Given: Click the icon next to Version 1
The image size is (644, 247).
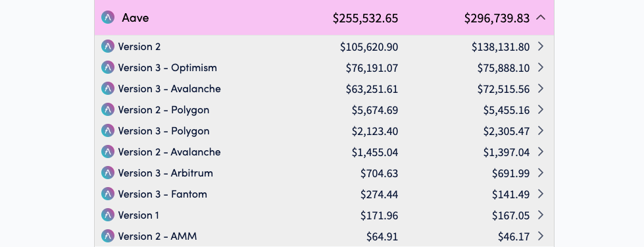Looking at the screenshot, I should click(x=108, y=215).
